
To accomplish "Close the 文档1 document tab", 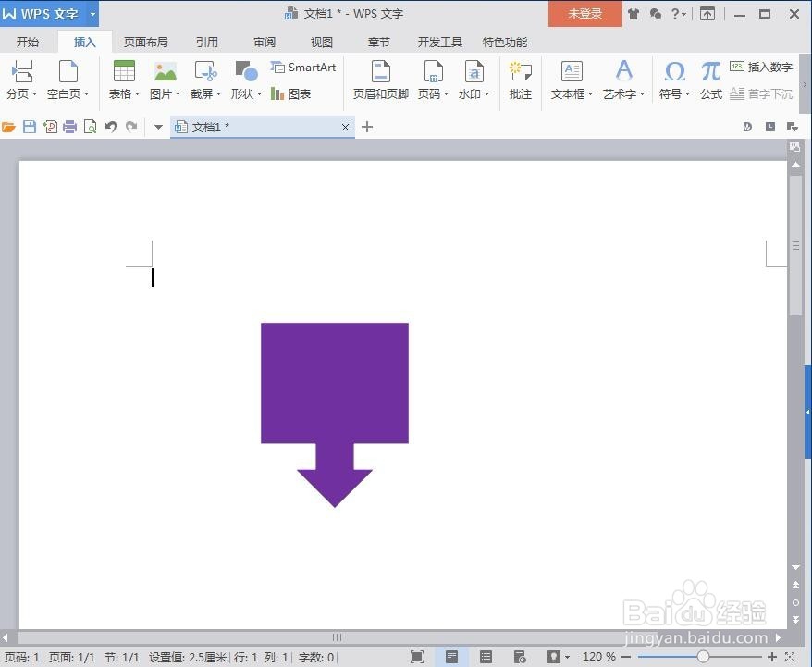I will pos(345,127).
